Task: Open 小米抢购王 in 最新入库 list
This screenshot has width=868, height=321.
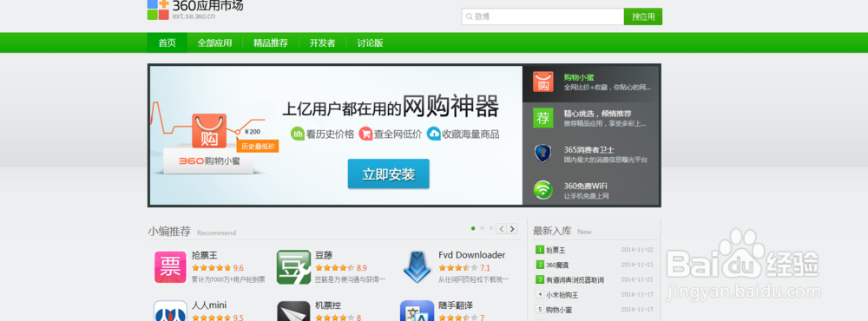Action: click(x=562, y=295)
